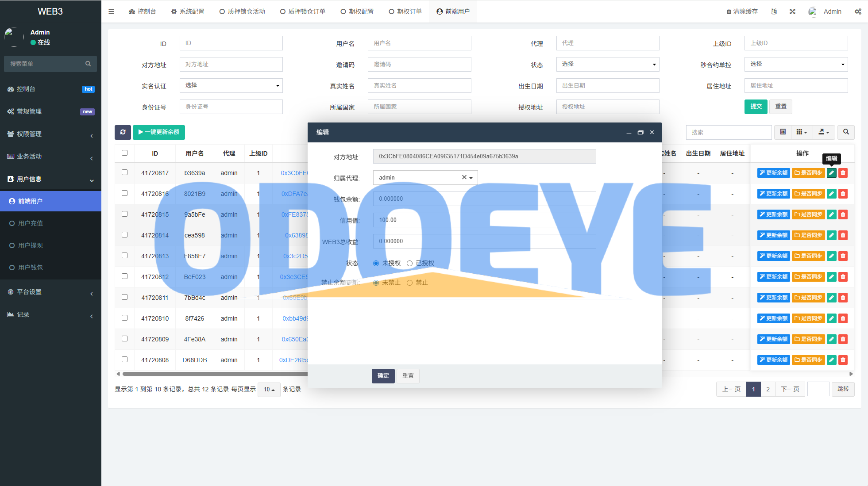The height and width of the screenshot is (486, 868).
Task: Check the checkbox for user 41720815
Action: (124, 214)
